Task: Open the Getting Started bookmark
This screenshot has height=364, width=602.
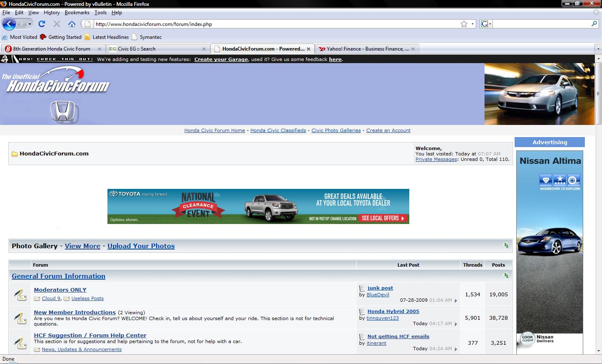Action: click(61, 37)
